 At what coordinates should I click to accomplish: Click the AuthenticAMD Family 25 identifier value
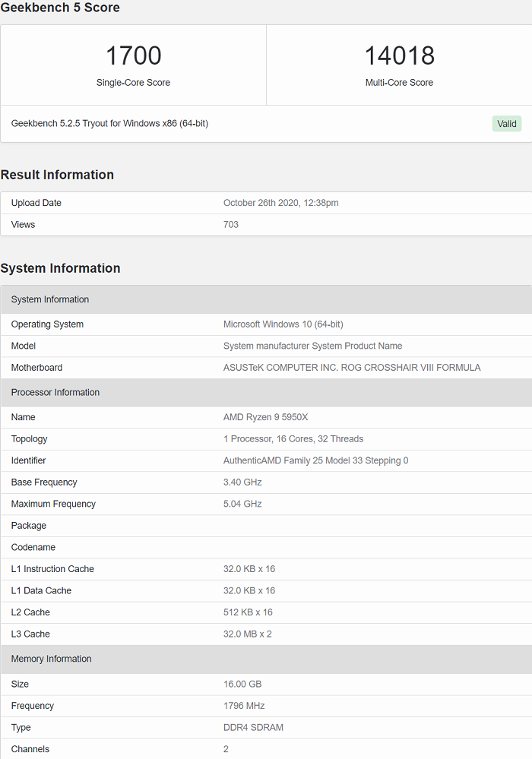315,460
